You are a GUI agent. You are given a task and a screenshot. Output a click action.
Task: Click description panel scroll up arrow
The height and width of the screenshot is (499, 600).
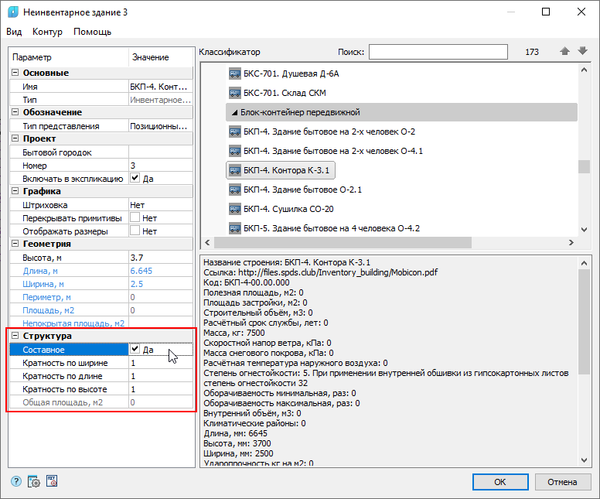tap(584, 263)
